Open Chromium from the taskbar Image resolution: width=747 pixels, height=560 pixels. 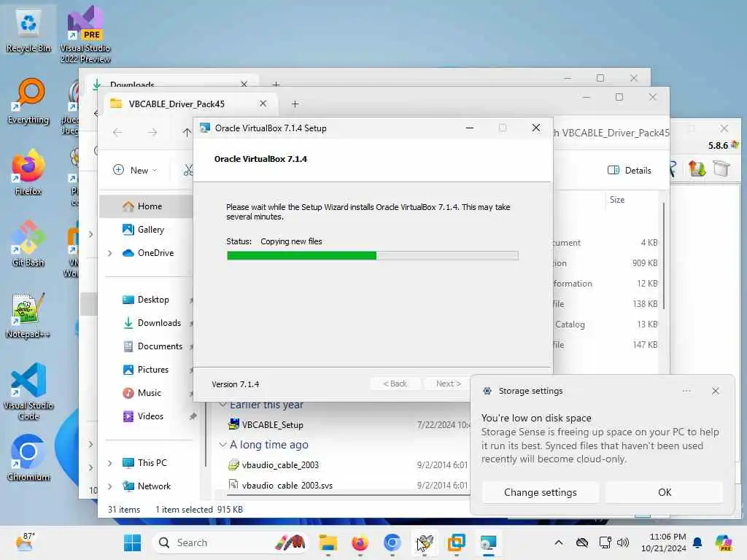point(392,542)
